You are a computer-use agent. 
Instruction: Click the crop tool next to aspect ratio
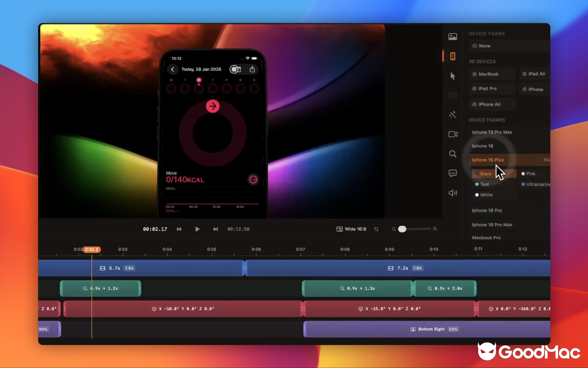point(376,229)
